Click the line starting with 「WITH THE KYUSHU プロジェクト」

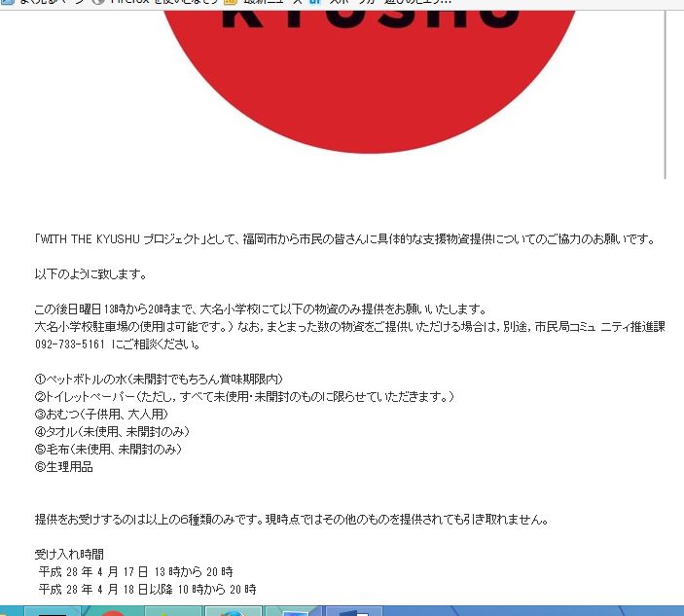pyautogui.click(x=344, y=239)
